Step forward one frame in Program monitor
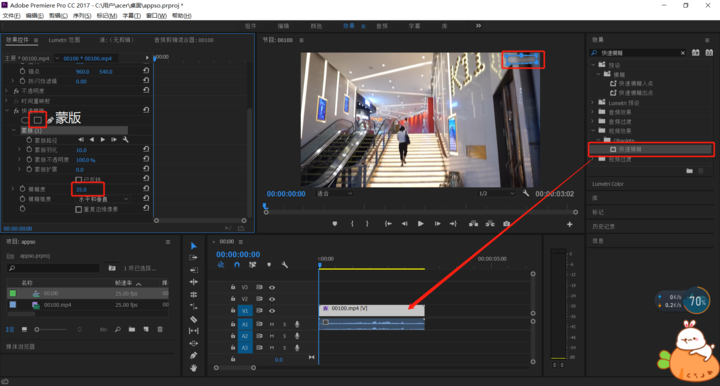Screen dimensions: 720x386 (x=437, y=224)
